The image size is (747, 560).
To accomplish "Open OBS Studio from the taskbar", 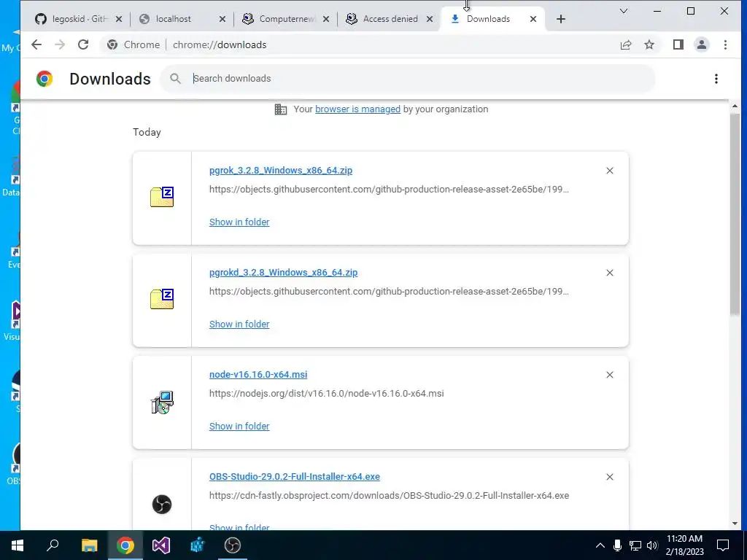I will pyautogui.click(x=233, y=545).
